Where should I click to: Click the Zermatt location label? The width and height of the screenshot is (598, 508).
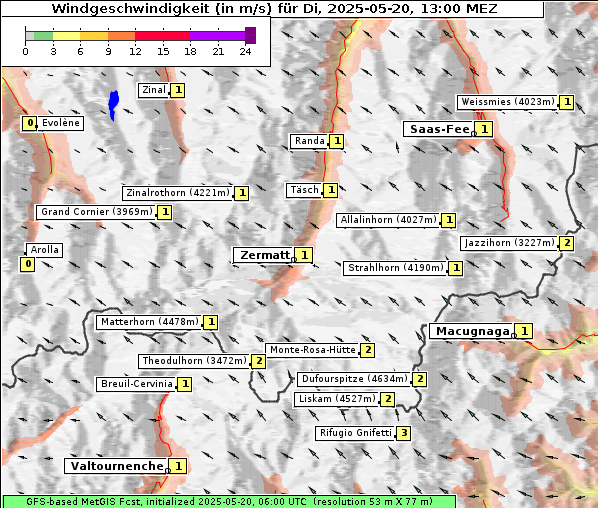pos(264,255)
